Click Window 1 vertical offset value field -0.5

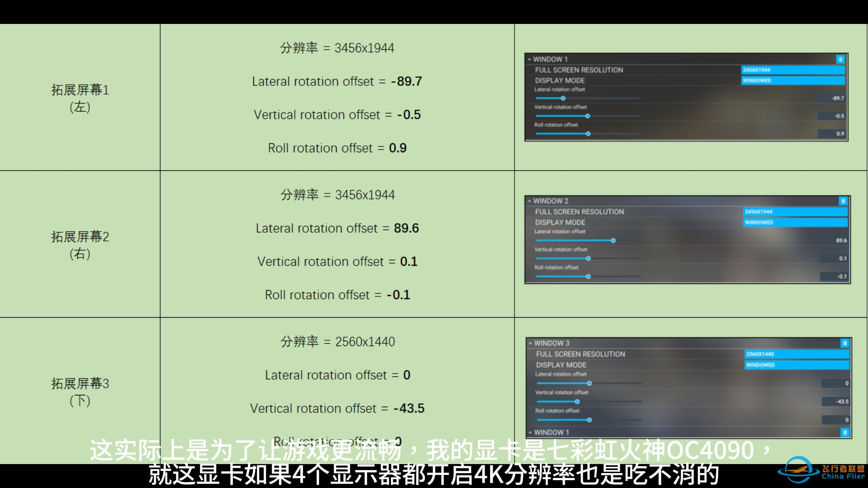pos(831,116)
